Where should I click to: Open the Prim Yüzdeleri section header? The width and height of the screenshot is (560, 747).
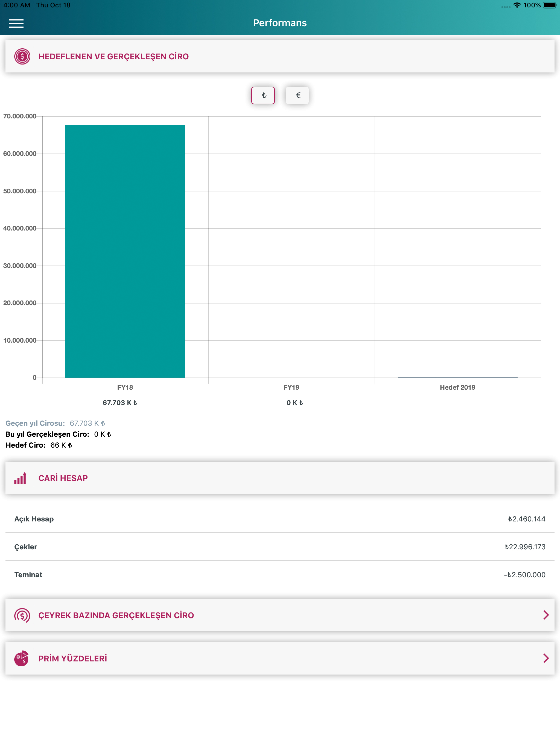pos(280,658)
